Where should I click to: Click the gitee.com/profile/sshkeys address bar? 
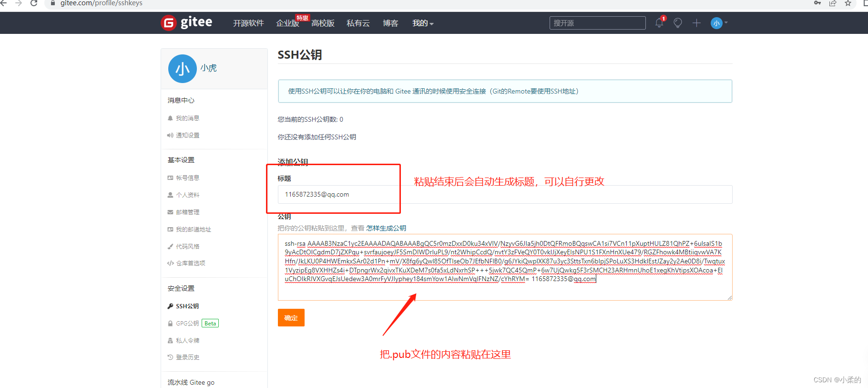click(101, 3)
